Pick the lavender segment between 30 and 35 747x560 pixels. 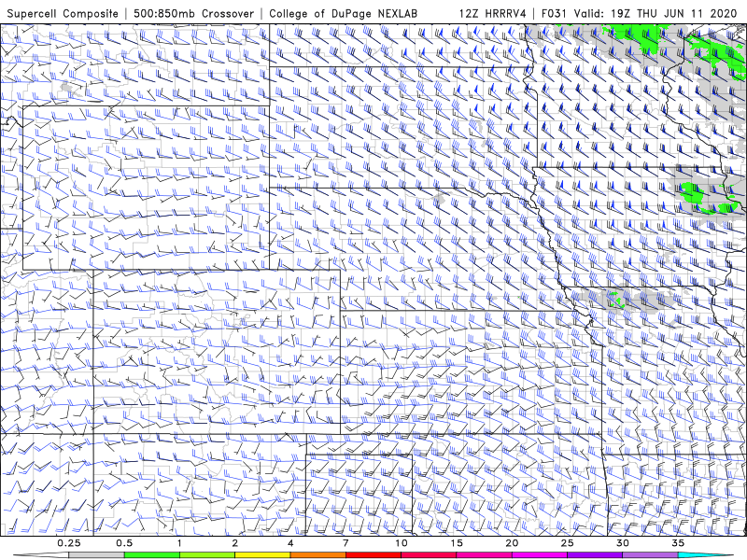tap(650, 555)
